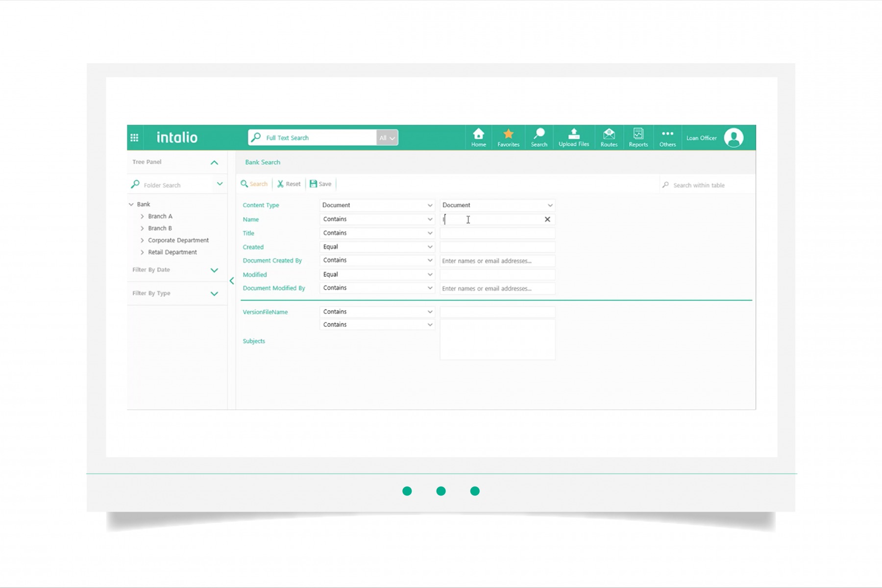Clear the Name field with X icon
882x588 pixels.
pos(547,219)
